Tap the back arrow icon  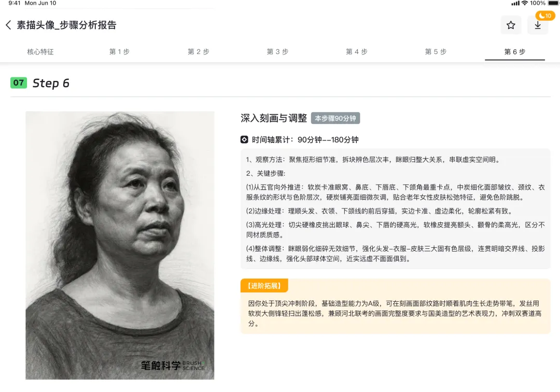point(9,25)
